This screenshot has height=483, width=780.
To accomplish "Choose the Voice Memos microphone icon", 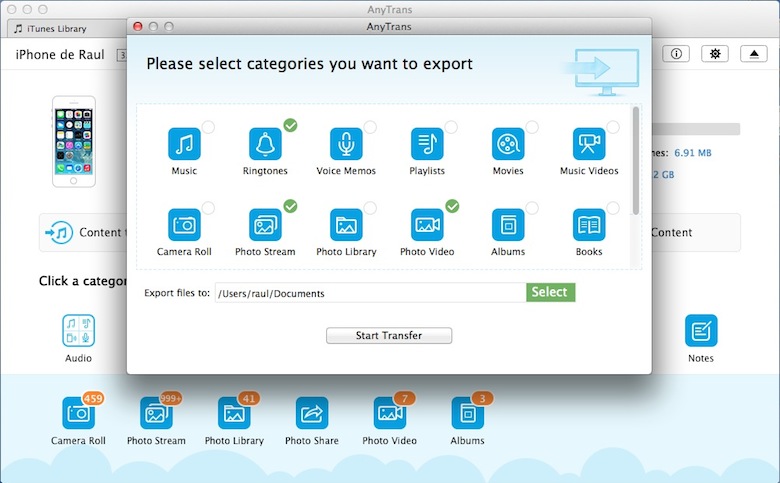I will (346, 144).
